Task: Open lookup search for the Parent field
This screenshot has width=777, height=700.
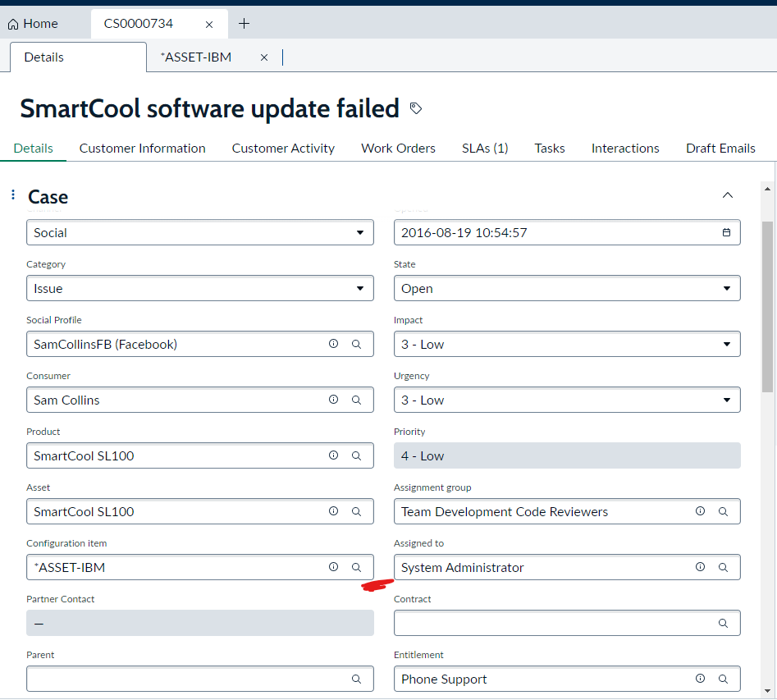Action: [356, 679]
